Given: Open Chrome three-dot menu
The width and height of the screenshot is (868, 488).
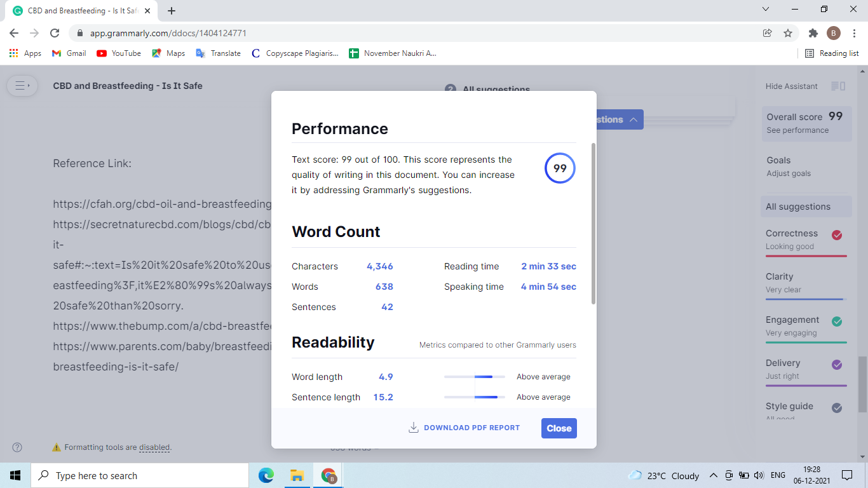Looking at the screenshot, I should (x=854, y=33).
